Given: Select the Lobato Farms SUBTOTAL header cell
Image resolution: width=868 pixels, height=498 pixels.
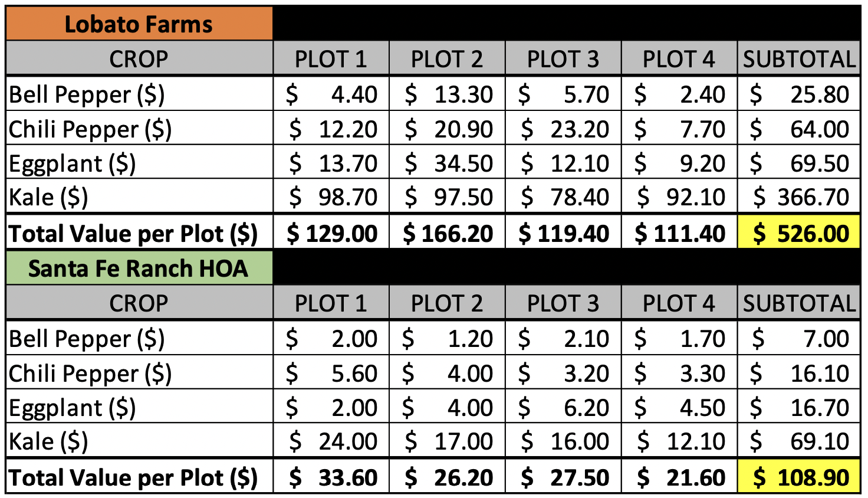Looking at the screenshot, I should pos(798,59).
